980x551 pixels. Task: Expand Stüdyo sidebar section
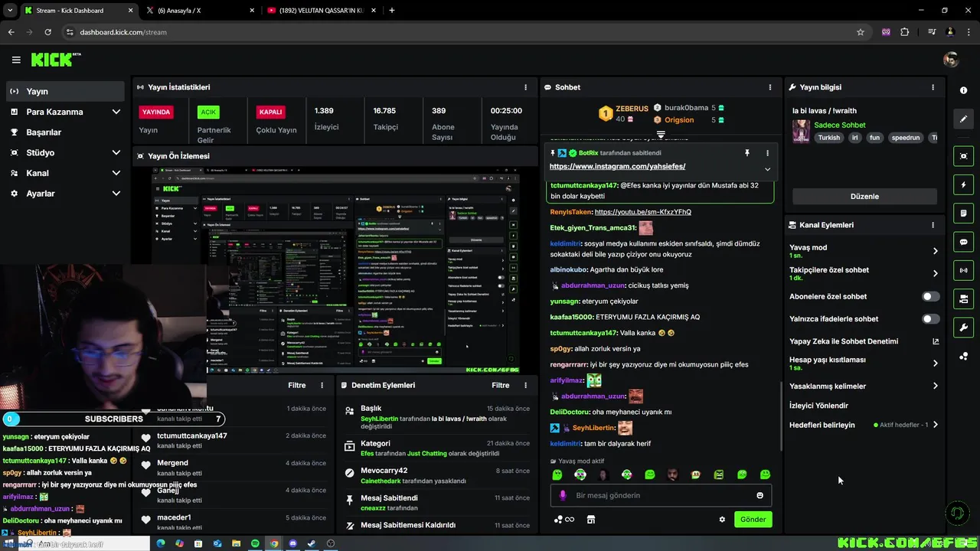tap(116, 152)
